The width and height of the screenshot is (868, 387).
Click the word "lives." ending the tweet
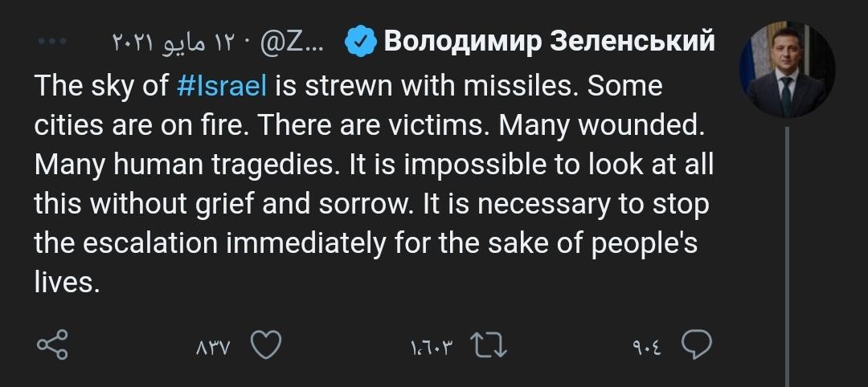click(68, 283)
